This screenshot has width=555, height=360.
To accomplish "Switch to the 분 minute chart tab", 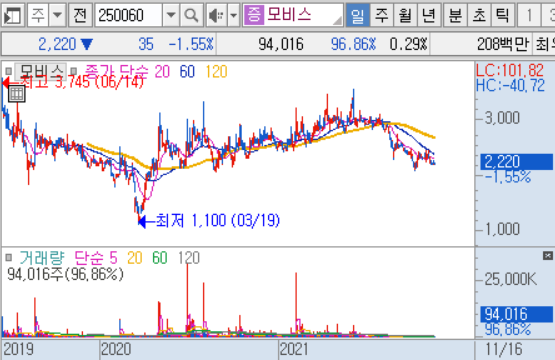I will (455, 16).
